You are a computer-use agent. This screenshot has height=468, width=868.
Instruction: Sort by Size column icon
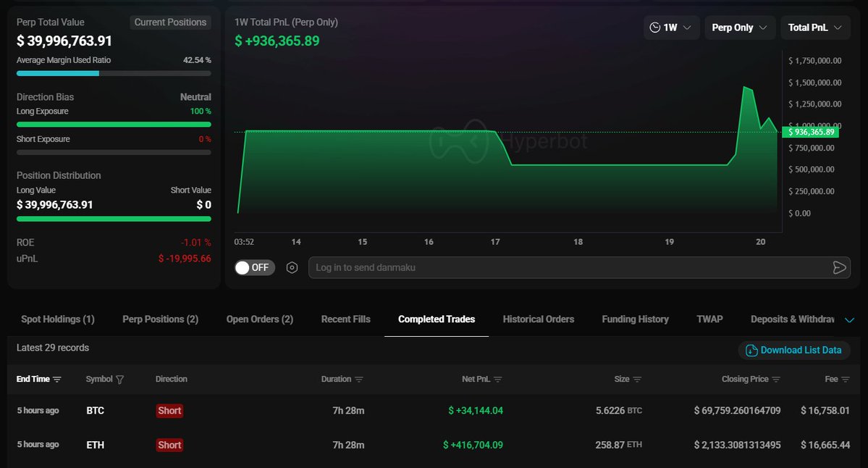(x=637, y=380)
